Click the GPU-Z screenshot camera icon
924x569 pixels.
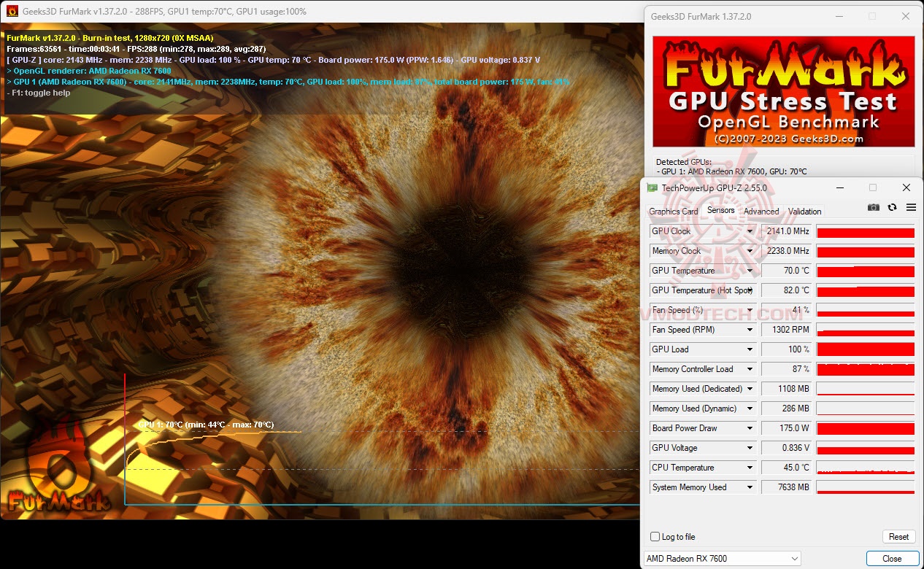[x=873, y=207]
